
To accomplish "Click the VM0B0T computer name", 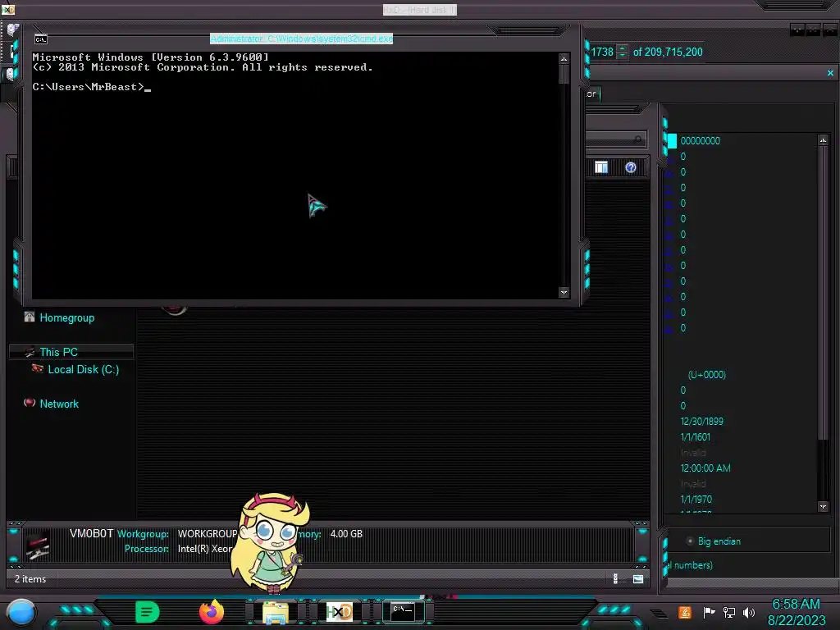I will tap(91, 533).
